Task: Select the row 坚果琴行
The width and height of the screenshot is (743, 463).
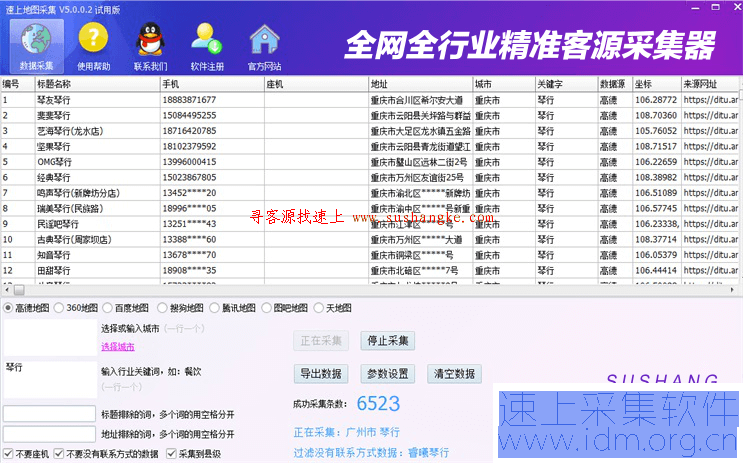Action: tap(370, 146)
